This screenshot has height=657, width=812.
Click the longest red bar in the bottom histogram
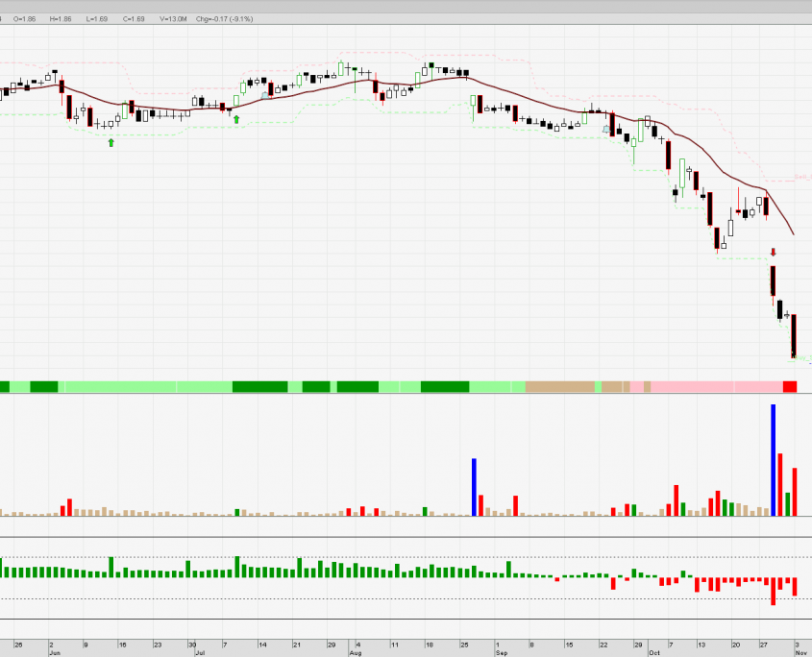pos(773,591)
